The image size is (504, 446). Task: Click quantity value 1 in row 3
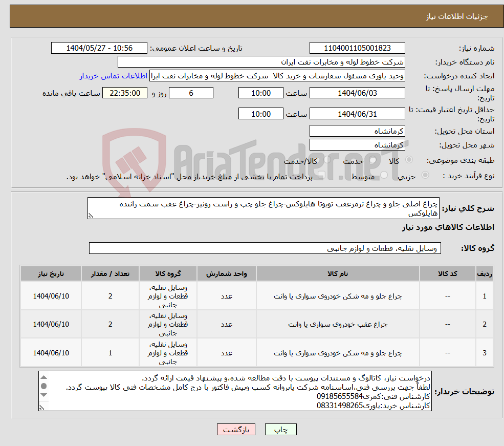110,353
